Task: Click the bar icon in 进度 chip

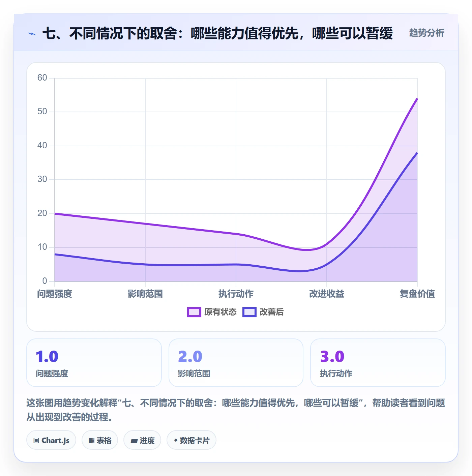Action: [134, 441]
